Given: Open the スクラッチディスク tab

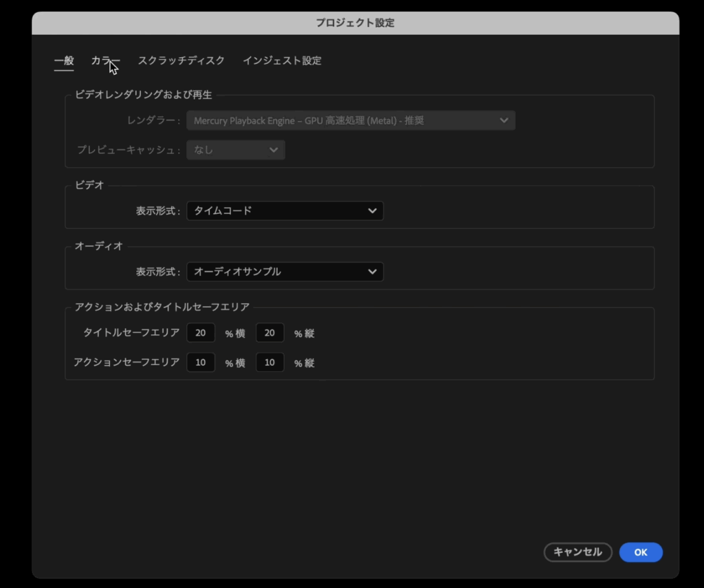Looking at the screenshot, I should coord(181,61).
